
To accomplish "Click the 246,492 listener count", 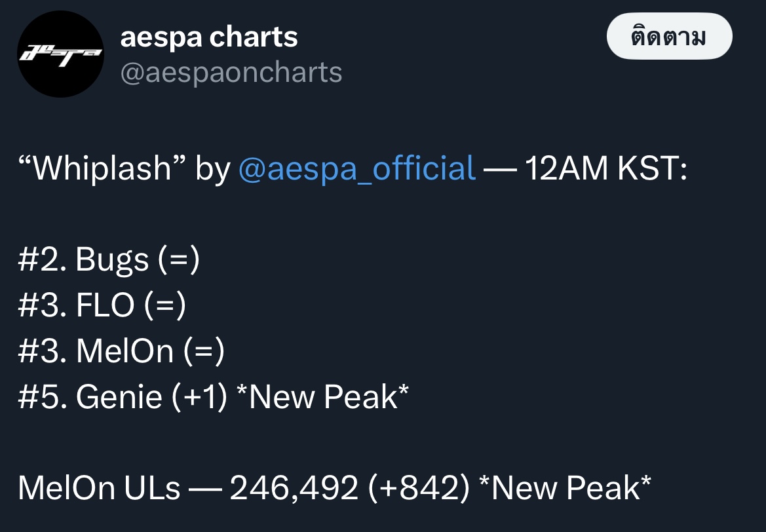I will 294,487.
